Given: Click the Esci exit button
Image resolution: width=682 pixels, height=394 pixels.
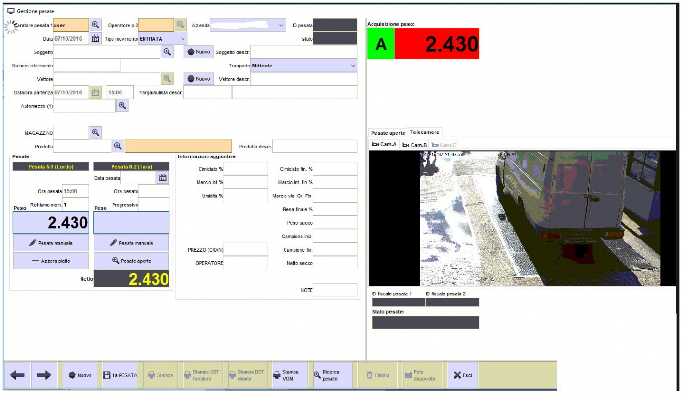Looking at the screenshot, I should [x=463, y=375].
